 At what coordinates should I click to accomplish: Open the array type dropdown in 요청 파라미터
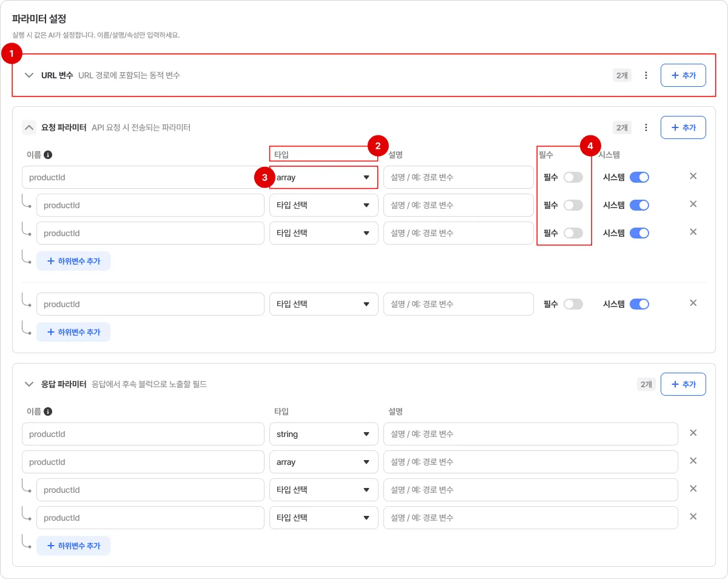[324, 177]
